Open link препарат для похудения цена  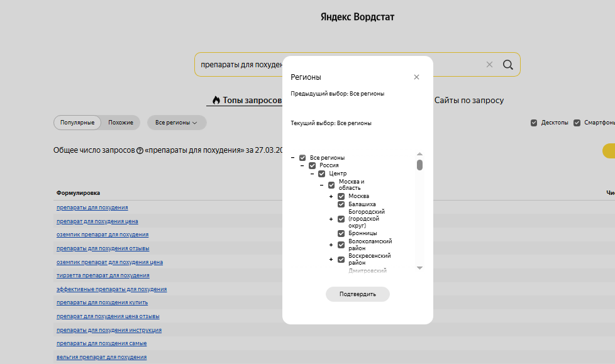click(97, 221)
